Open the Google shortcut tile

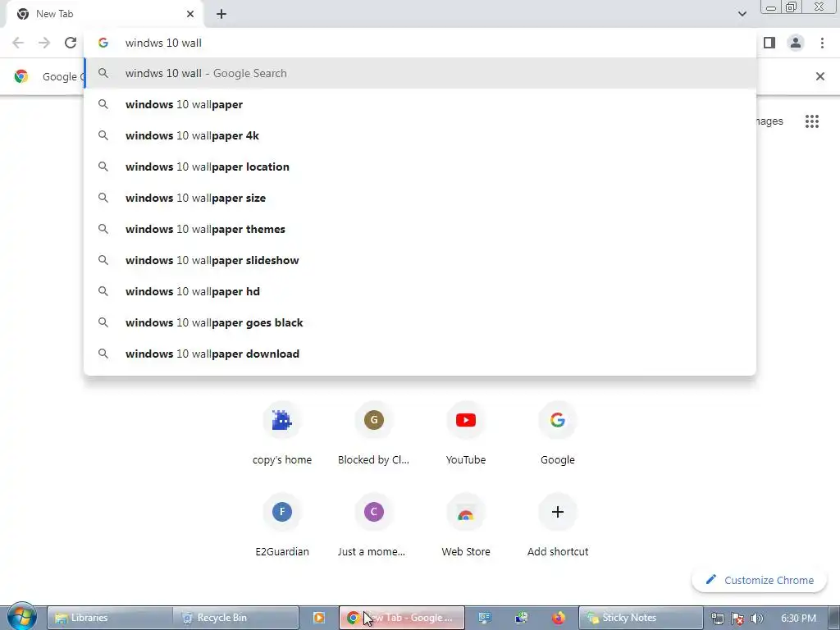[558, 433]
